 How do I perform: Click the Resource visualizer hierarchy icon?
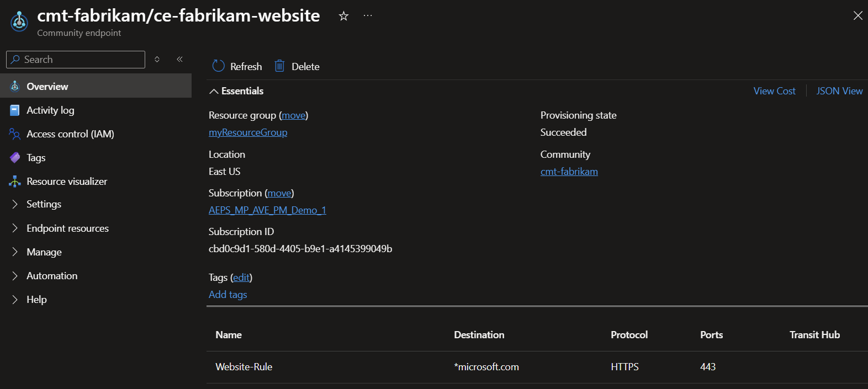pos(15,182)
